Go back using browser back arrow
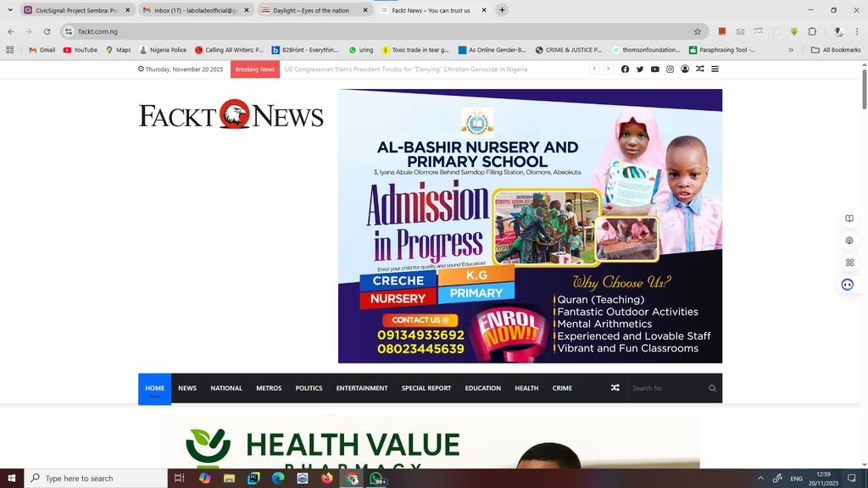 (x=11, y=31)
